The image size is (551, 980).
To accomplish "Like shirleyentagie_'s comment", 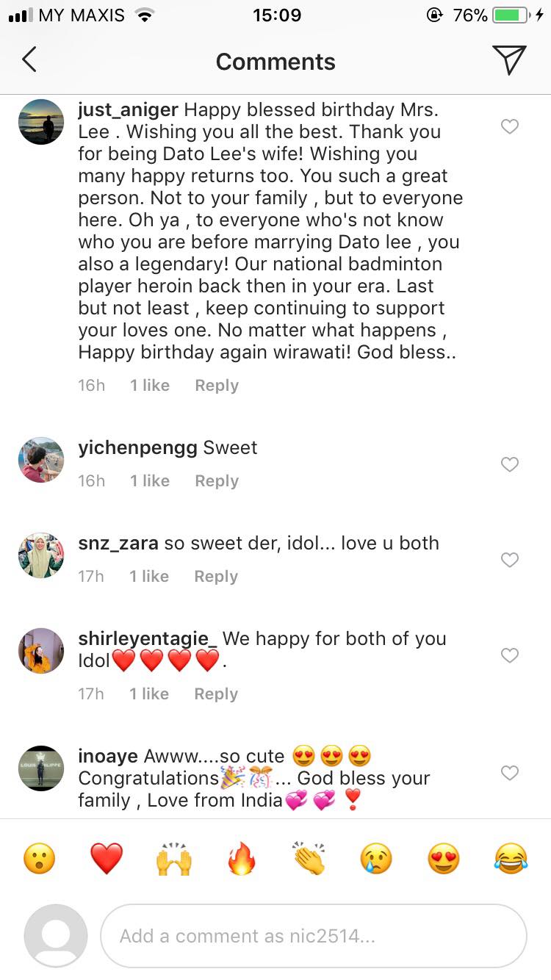I will (509, 655).
